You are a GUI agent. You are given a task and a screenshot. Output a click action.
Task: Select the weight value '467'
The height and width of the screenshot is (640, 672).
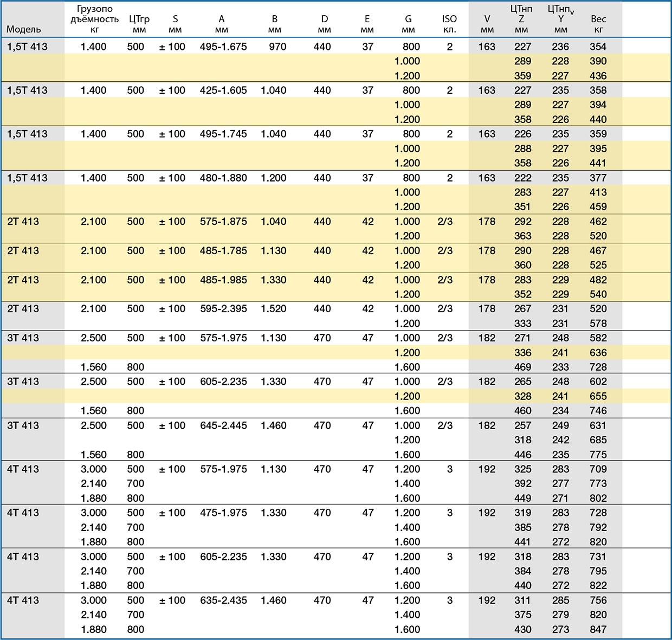pyautogui.click(x=598, y=251)
